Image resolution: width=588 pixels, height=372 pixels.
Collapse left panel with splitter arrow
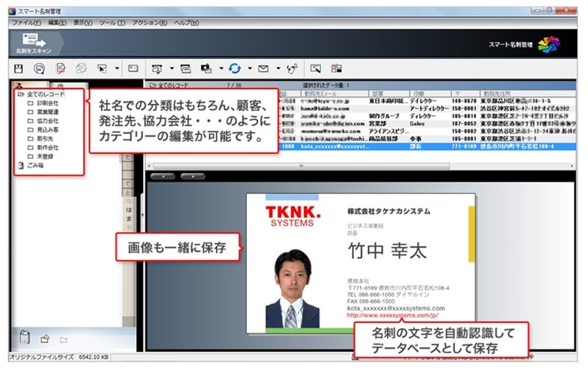(142, 215)
